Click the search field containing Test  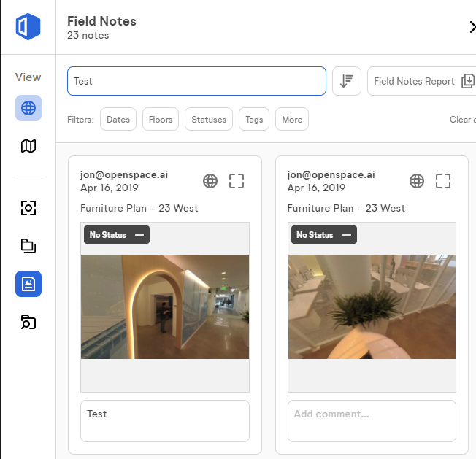(196, 81)
